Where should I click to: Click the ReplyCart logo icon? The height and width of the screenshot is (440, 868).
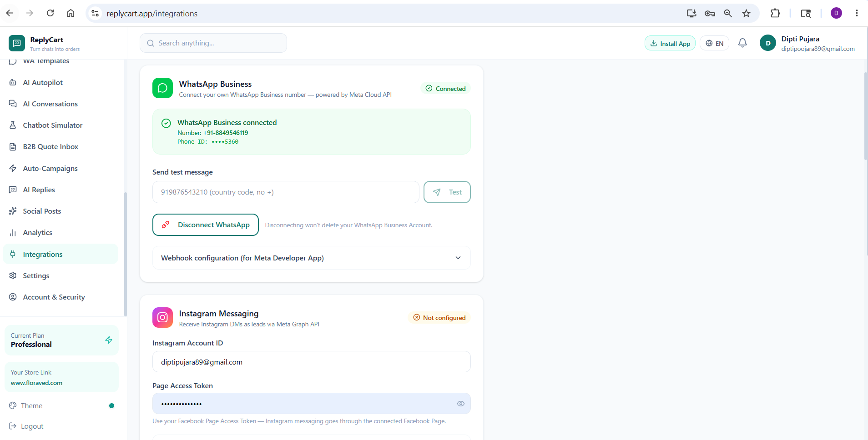(17, 43)
